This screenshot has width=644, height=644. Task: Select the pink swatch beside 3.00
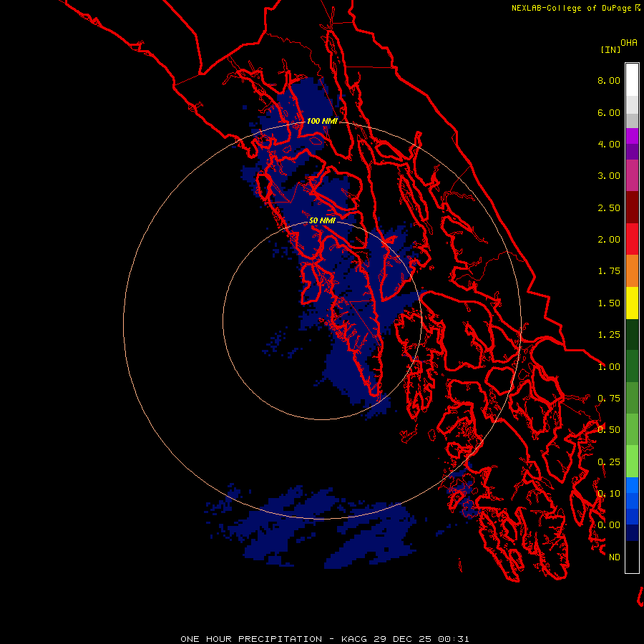point(632,176)
